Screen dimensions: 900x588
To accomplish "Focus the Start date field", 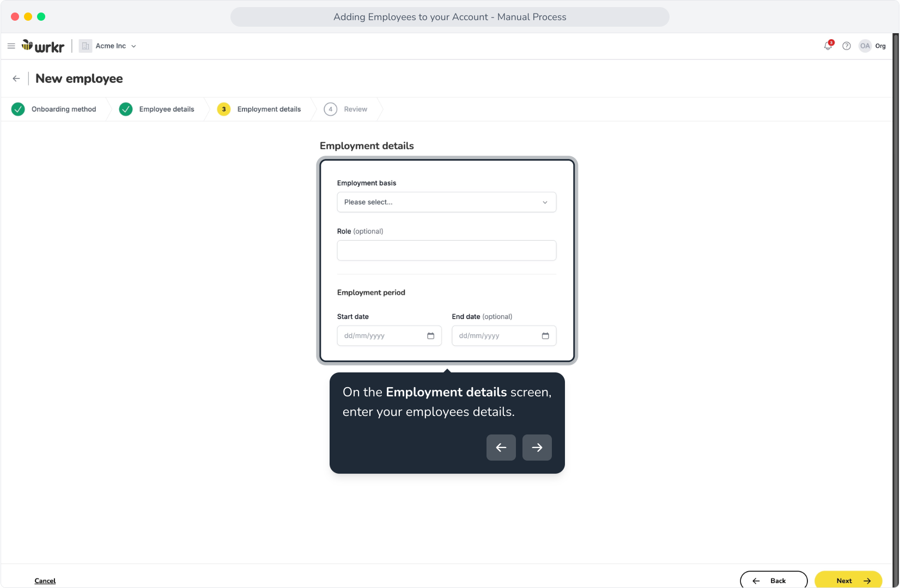I will coord(390,336).
